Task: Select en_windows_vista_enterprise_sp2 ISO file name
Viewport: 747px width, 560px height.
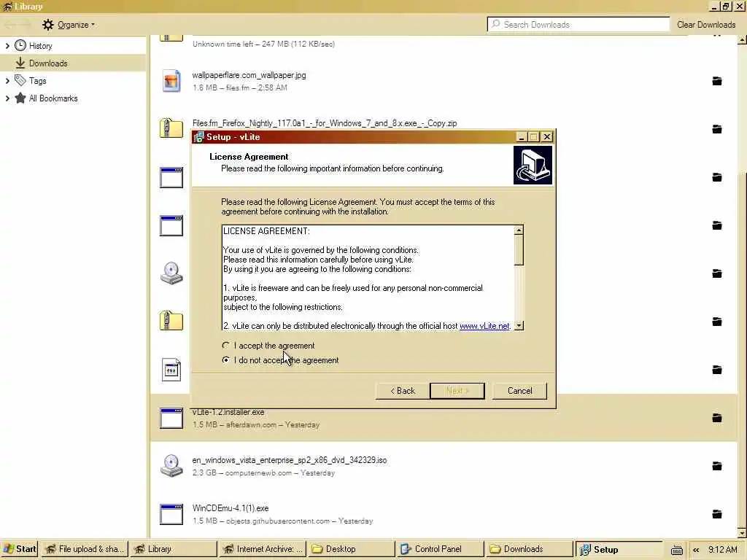Action: [290, 460]
